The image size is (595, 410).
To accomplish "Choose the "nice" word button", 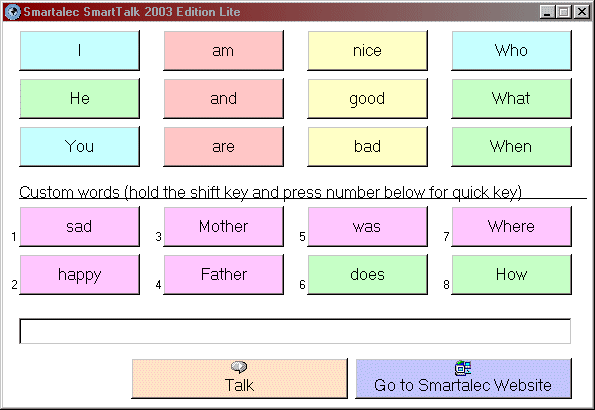I will click(x=367, y=50).
